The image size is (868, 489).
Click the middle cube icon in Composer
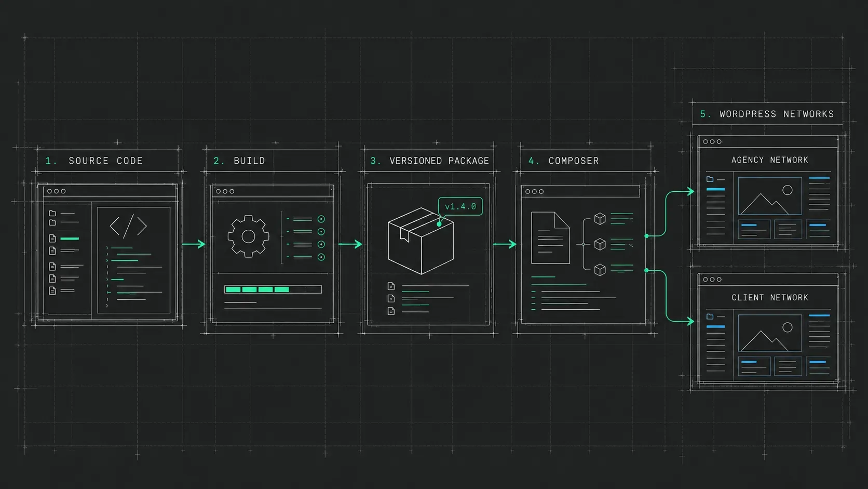(x=600, y=244)
